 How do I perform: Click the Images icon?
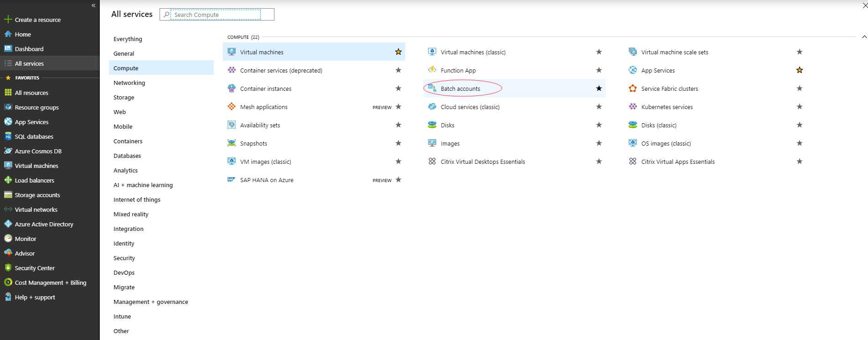(432, 143)
